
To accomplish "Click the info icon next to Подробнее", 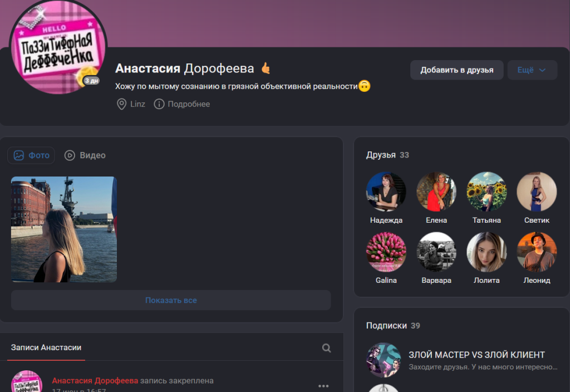I will [159, 104].
